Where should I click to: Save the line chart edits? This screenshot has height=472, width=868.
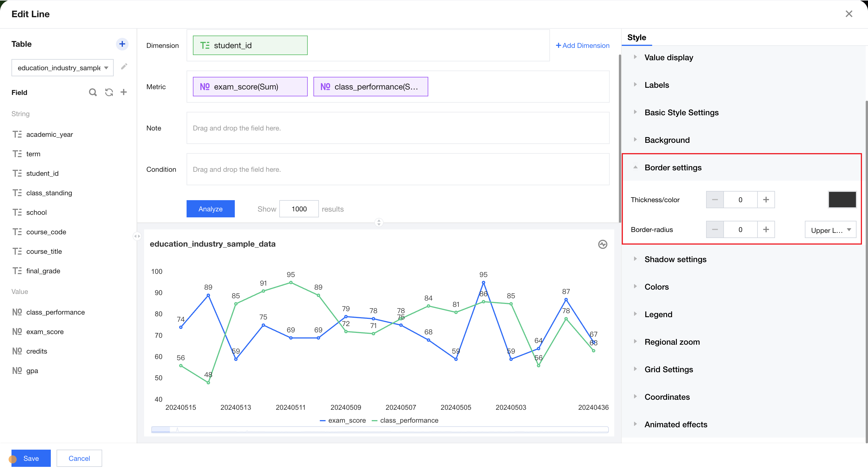coord(31,458)
